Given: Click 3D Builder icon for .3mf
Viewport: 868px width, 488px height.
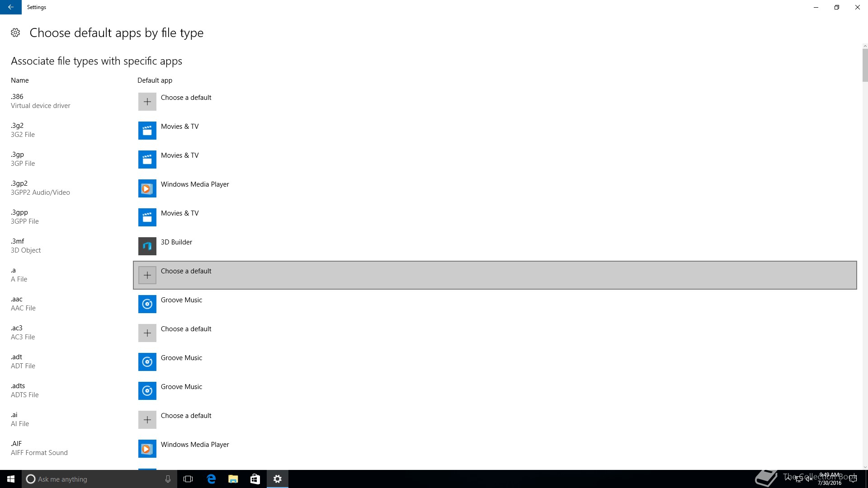Looking at the screenshot, I should pos(147,246).
